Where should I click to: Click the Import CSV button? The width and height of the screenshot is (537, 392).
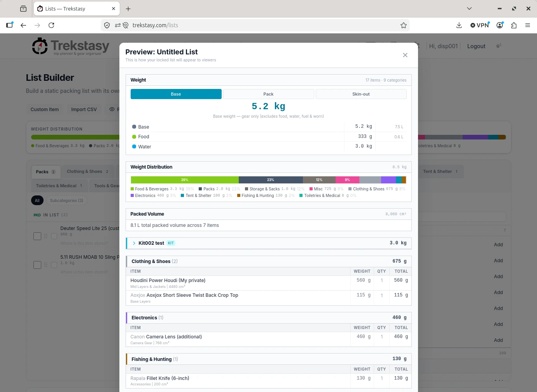84,110
